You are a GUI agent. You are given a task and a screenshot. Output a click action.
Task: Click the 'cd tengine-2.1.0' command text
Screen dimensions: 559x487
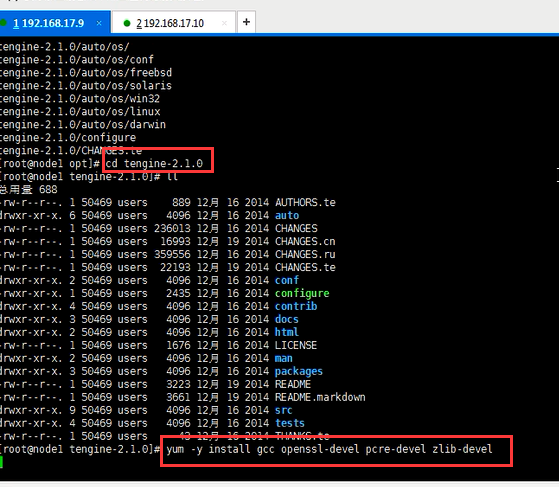pyautogui.click(x=154, y=164)
